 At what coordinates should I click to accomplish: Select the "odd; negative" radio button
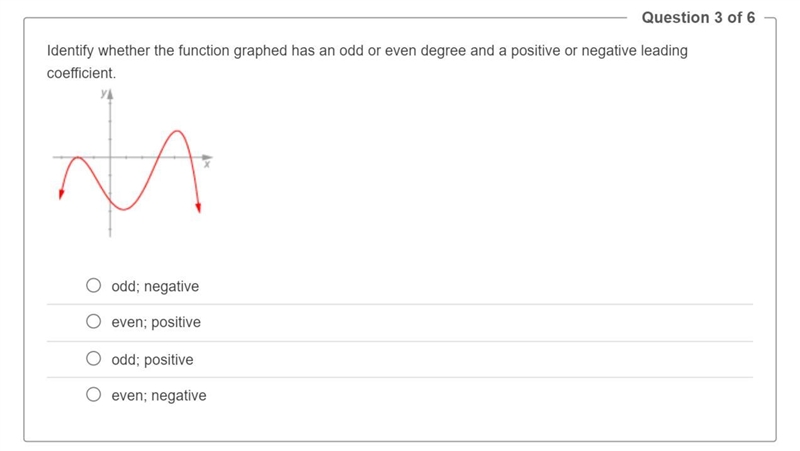[x=93, y=285]
